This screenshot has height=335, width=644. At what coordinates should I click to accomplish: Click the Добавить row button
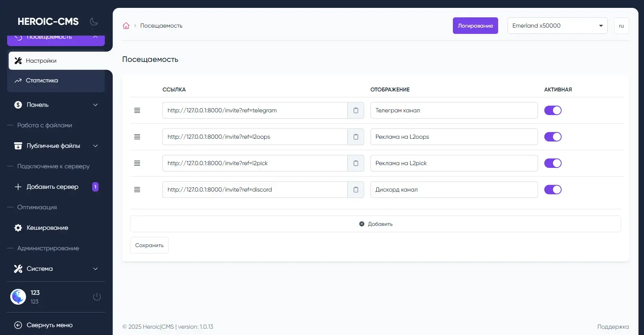375,224
